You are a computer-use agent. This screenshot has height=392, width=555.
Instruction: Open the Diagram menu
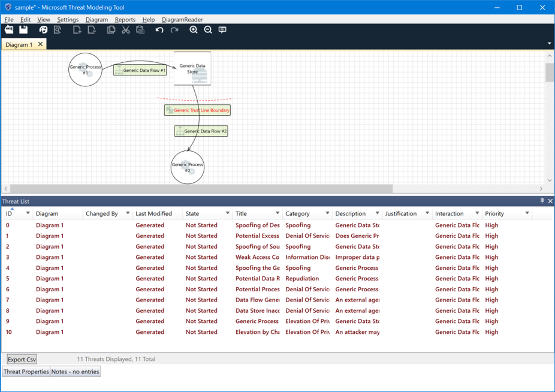(96, 19)
